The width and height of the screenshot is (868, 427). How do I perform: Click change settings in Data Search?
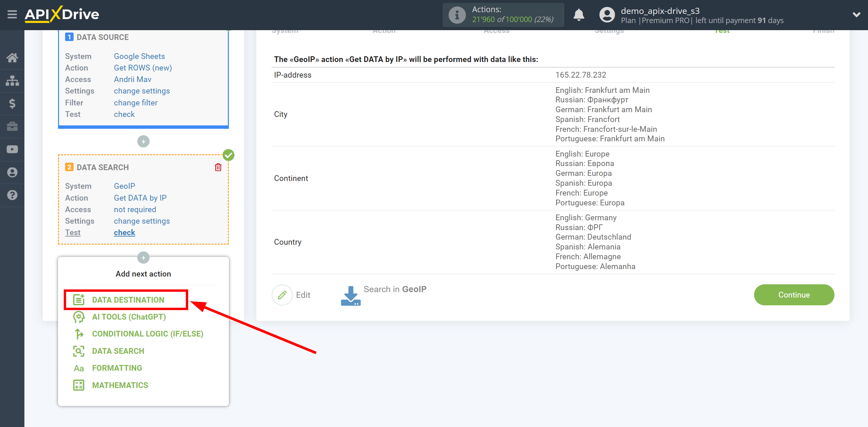coord(142,221)
